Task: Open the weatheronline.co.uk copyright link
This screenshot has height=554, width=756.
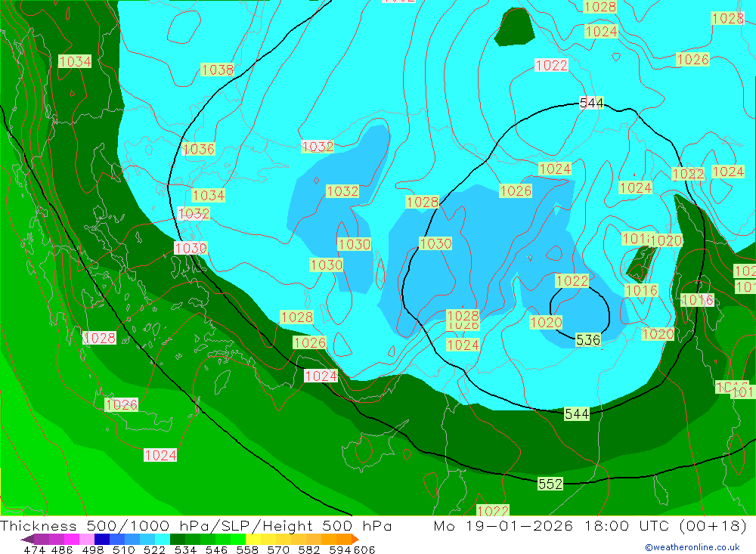Action: click(692, 547)
